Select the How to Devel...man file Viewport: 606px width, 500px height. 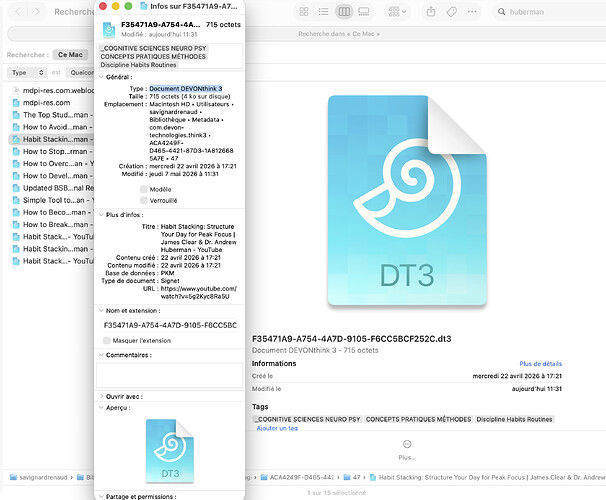click(x=53, y=176)
